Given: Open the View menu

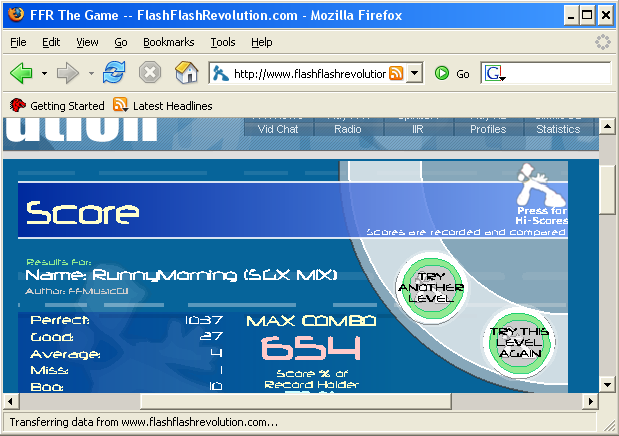Looking at the screenshot, I should (87, 43).
